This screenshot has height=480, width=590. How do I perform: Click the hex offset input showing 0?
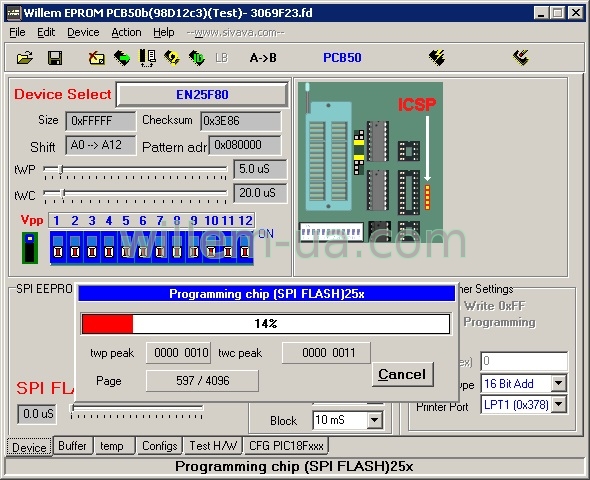(524, 361)
